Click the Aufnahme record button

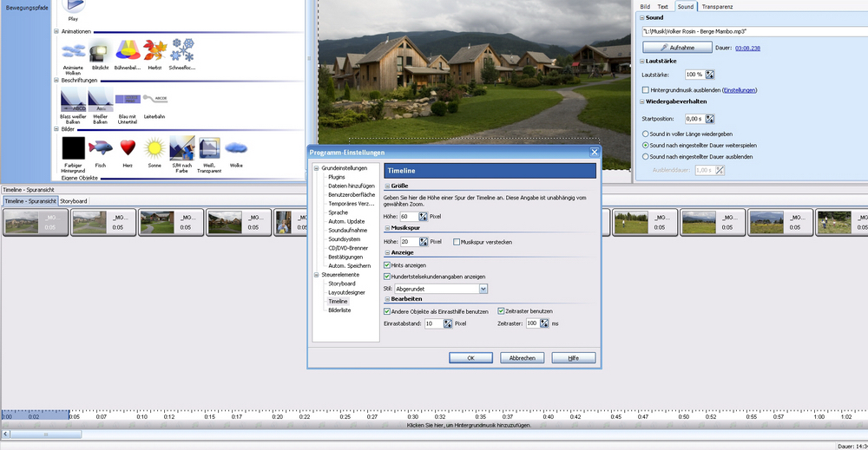tap(677, 48)
